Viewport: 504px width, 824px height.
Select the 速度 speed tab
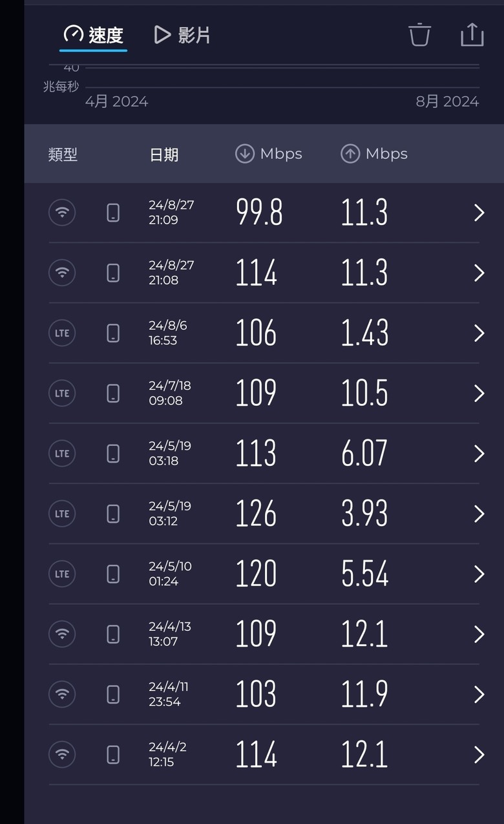[x=93, y=35]
